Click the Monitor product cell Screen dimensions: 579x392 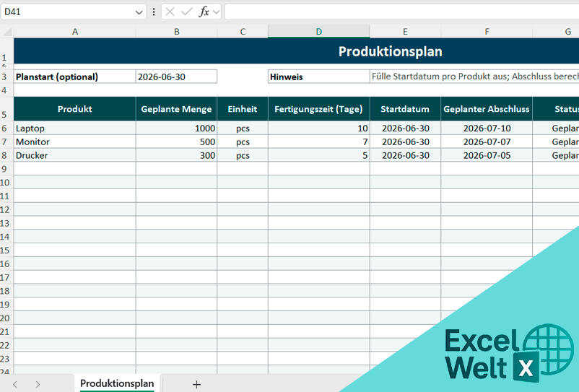[x=75, y=142]
